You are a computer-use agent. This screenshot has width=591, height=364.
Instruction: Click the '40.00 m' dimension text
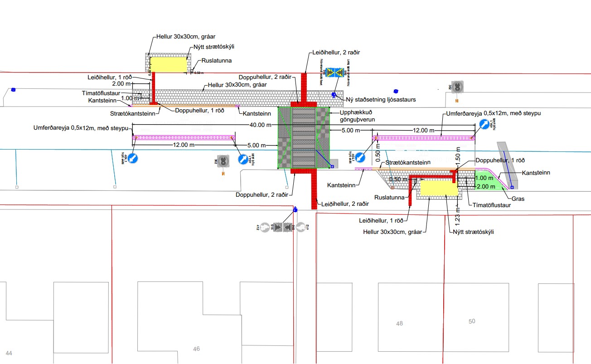pyautogui.click(x=260, y=125)
